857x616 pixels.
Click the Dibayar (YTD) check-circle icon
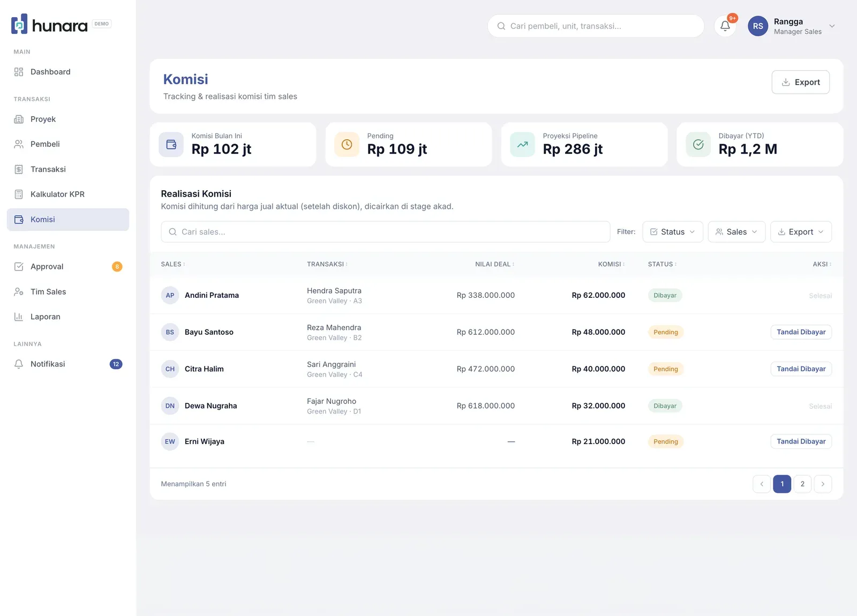coord(698,145)
